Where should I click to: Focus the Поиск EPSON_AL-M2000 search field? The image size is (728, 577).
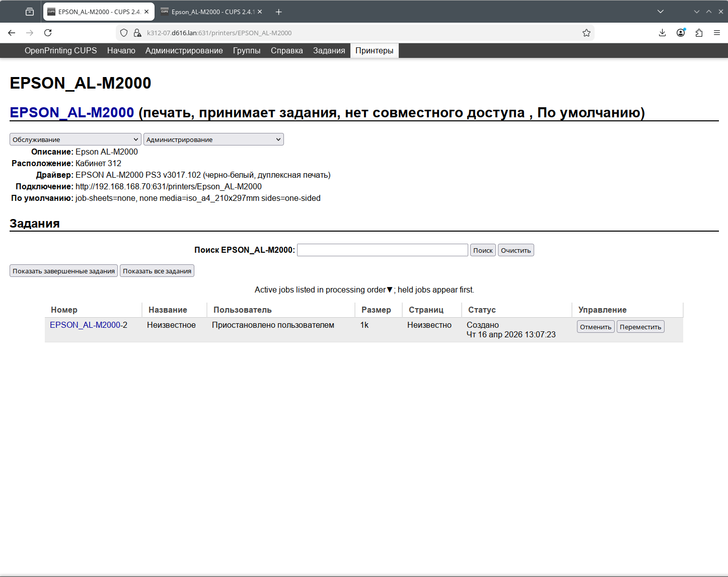(x=382, y=250)
